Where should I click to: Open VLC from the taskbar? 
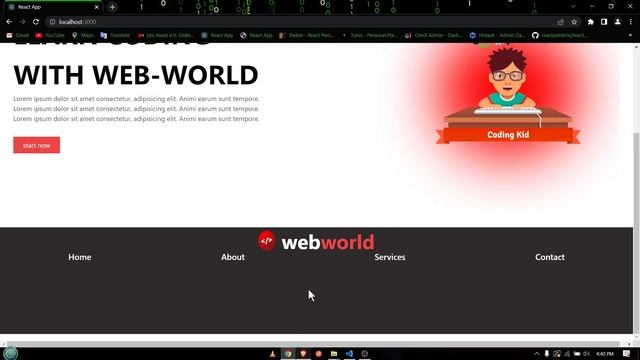pos(272,354)
